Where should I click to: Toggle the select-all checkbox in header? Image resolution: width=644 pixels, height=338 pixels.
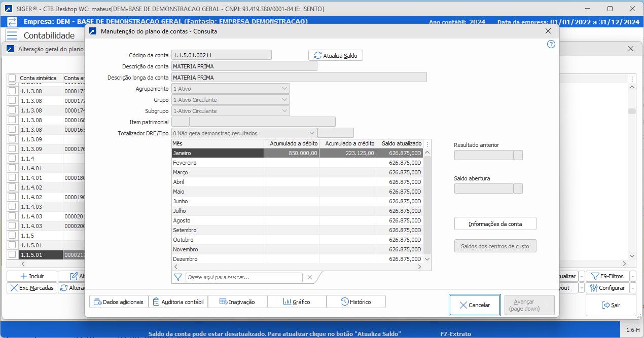tap(12, 78)
